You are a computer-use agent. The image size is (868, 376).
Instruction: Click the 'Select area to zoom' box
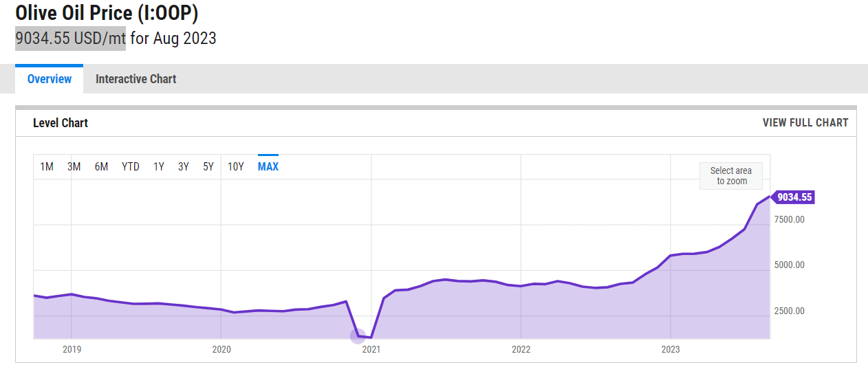coord(731,176)
